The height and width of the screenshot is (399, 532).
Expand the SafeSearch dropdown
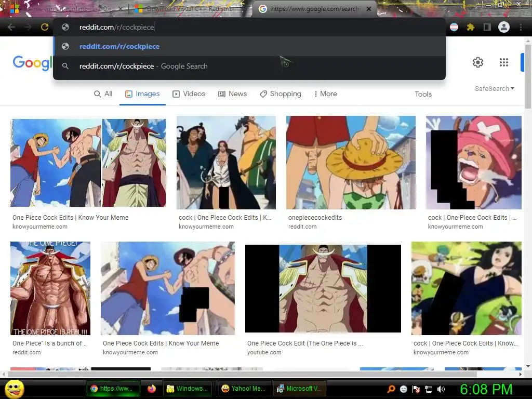pyautogui.click(x=495, y=88)
